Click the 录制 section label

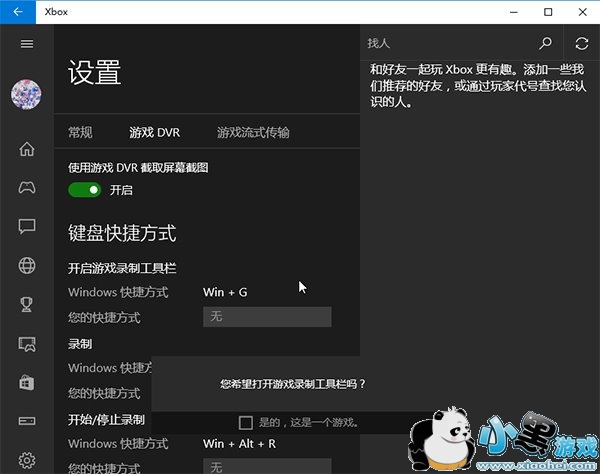(80, 344)
